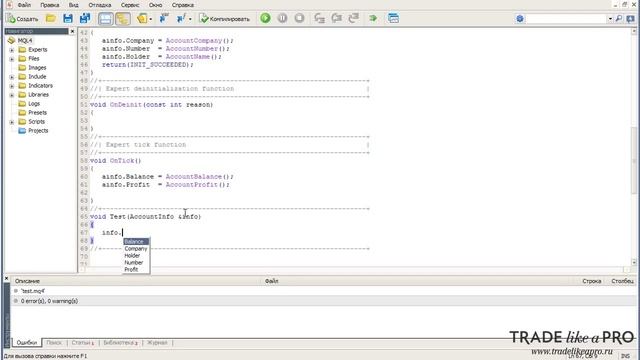Expand the Files folder
Viewport: 640px width, 360px height.
(x=12, y=59)
